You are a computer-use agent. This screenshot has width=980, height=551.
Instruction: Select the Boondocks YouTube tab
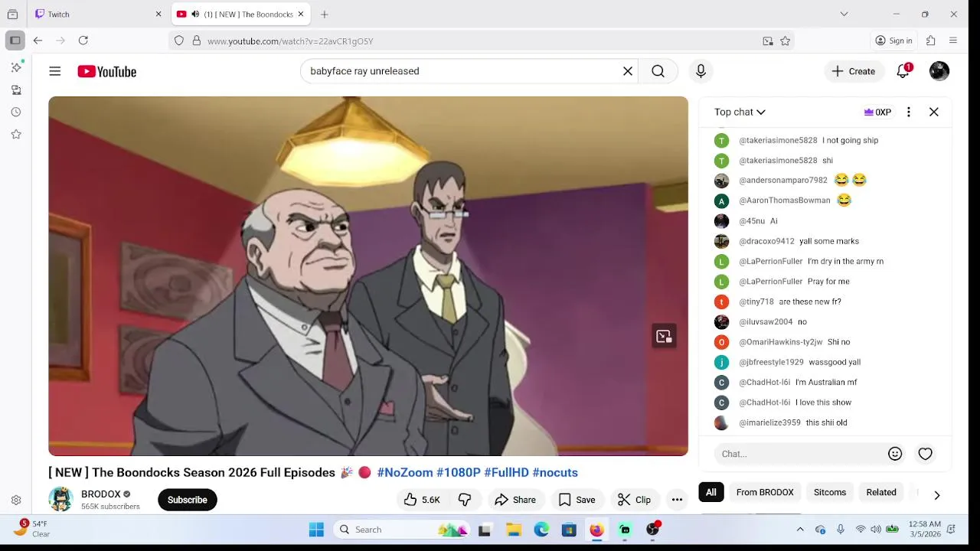coord(240,14)
